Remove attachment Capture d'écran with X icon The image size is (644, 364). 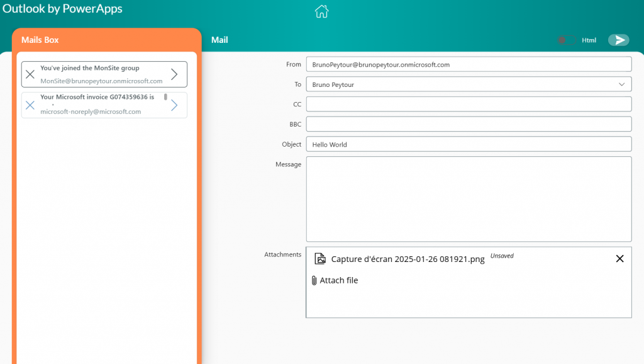(619, 259)
